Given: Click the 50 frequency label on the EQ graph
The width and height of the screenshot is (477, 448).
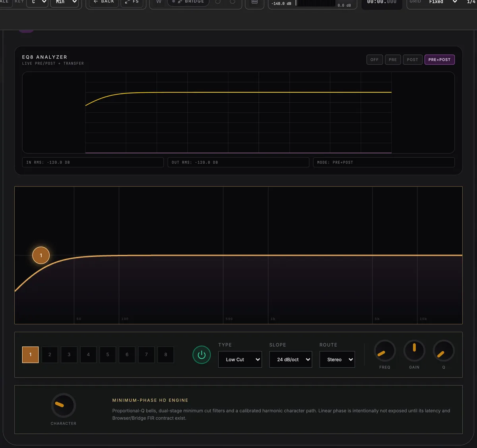Looking at the screenshot, I should coord(79,319).
